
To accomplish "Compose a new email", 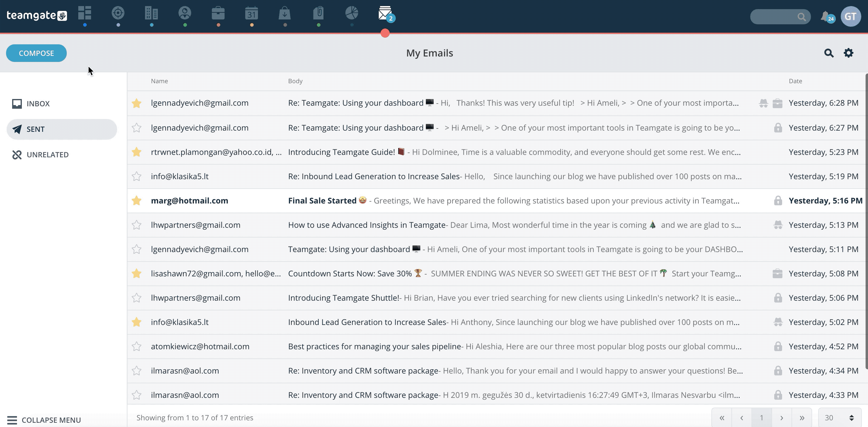I will tap(36, 53).
